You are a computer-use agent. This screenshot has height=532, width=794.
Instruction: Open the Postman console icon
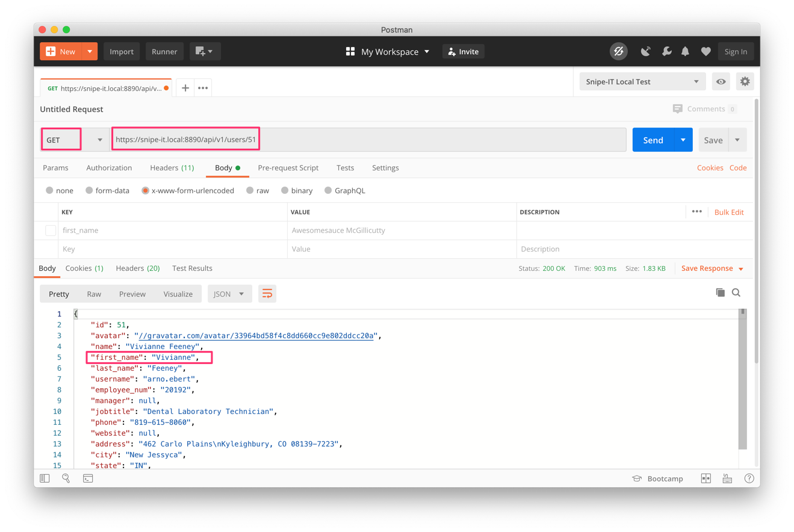[x=88, y=478]
